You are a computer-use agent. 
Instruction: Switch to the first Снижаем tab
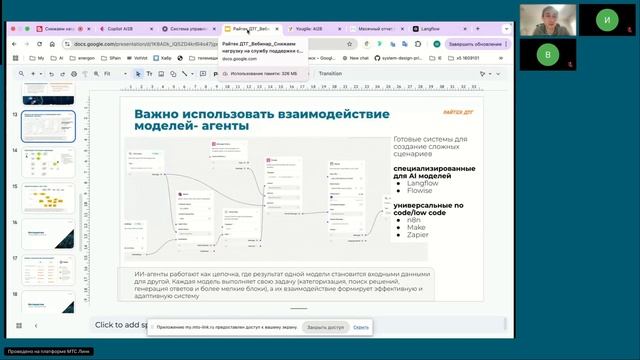tap(63, 29)
